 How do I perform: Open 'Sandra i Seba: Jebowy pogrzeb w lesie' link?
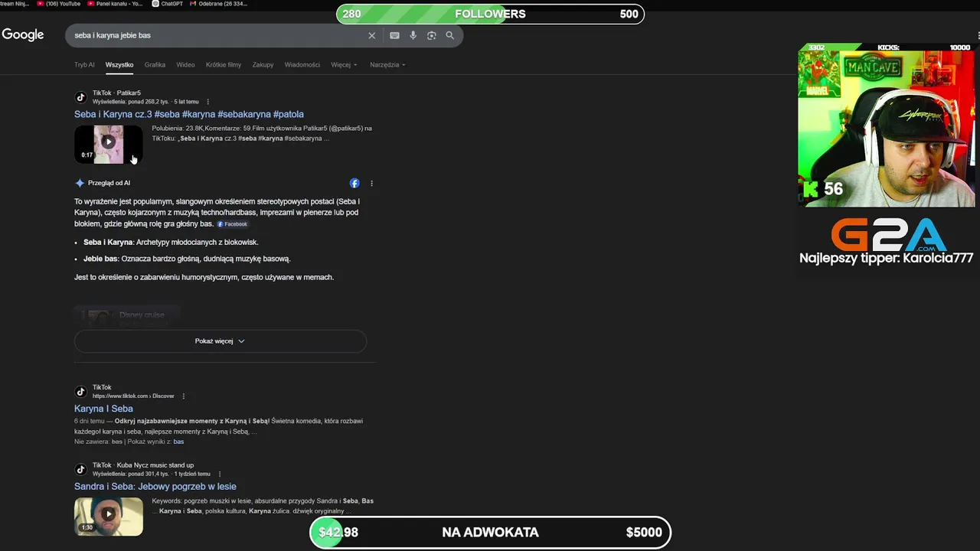(155, 486)
